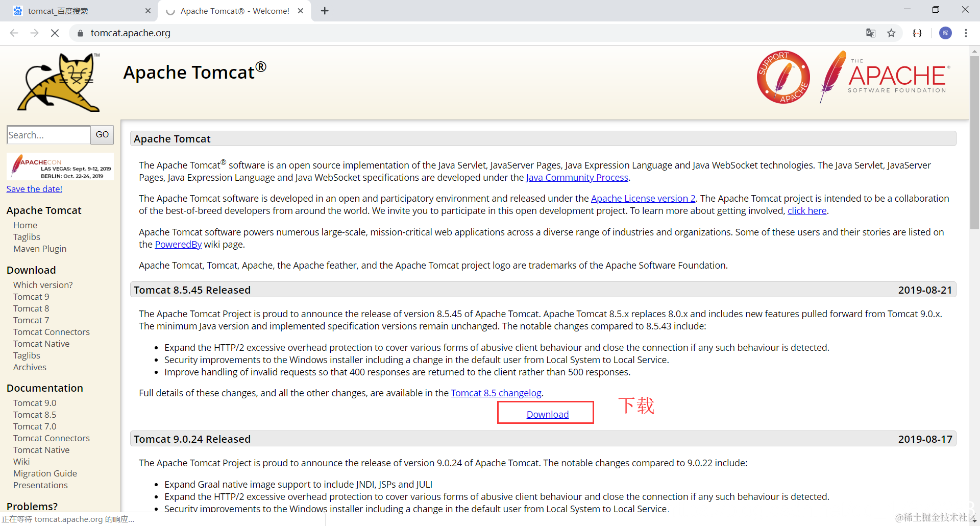Click the Tomcat 8.5.45 Released heading
Screen dimensions: 980x526
click(x=192, y=290)
